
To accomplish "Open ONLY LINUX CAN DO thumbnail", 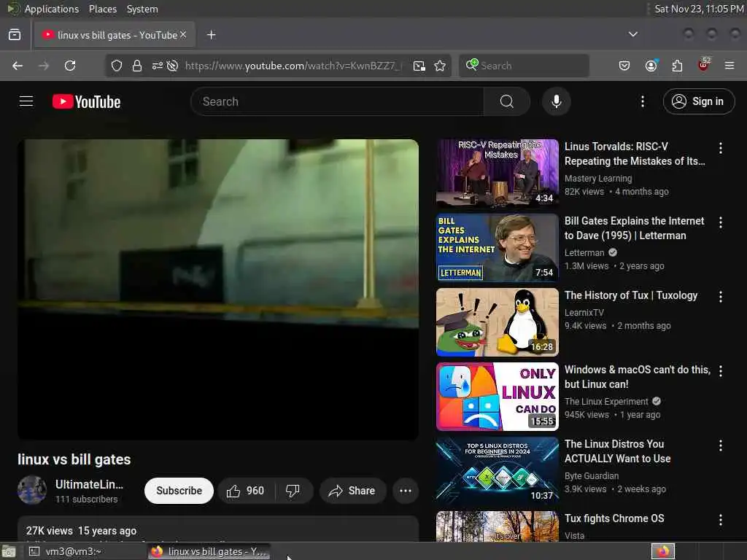I will point(497,396).
